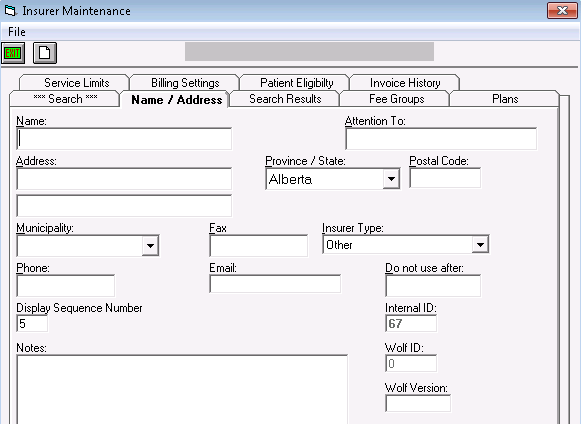Click the new blank record icon
The height and width of the screenshot is (424, 581).
(45, 53)
